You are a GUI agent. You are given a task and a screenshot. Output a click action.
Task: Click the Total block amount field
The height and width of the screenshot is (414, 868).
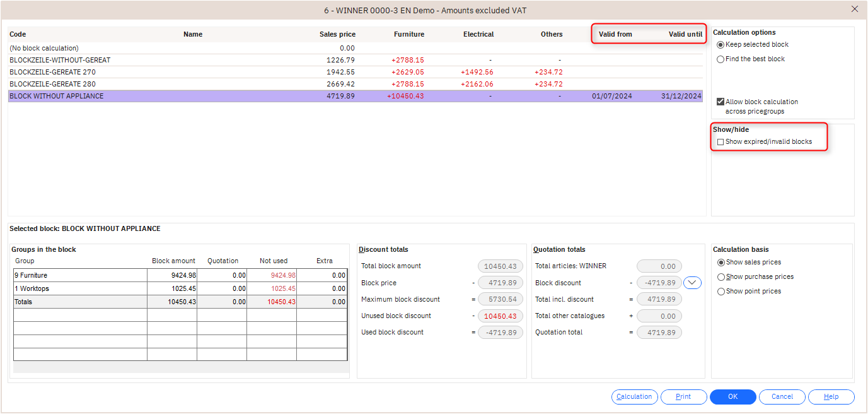[500, 266]
